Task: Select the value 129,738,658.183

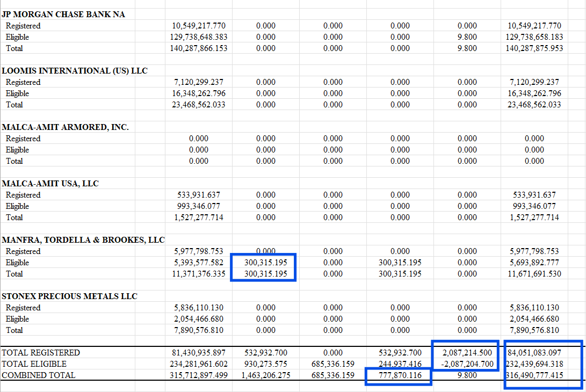Action: click(534, 37)
